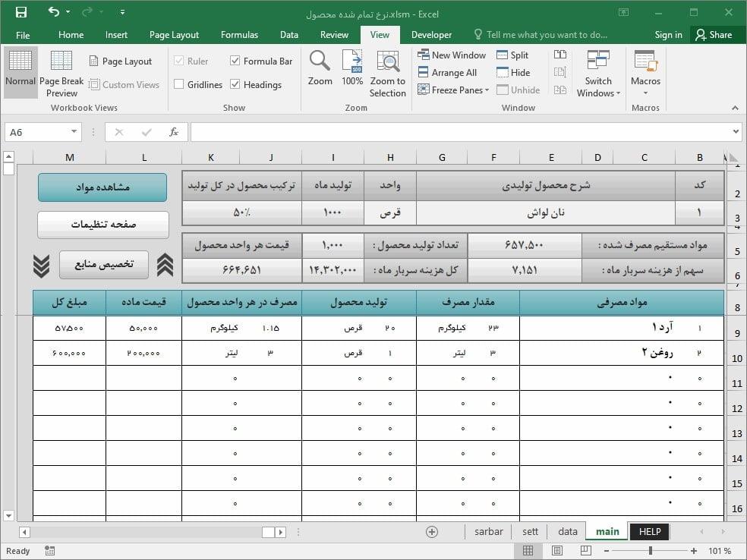747x560 pixels.
Task: Click Arrange All windows
Action: coord(447,72)
